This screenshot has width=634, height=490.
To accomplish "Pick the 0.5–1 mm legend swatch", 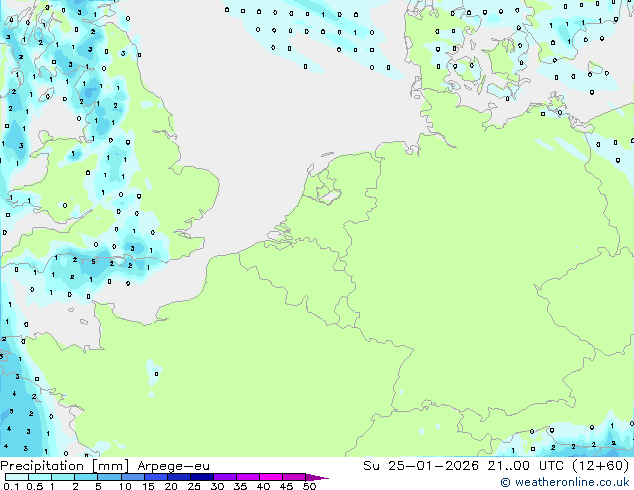I will pos(40,477).
